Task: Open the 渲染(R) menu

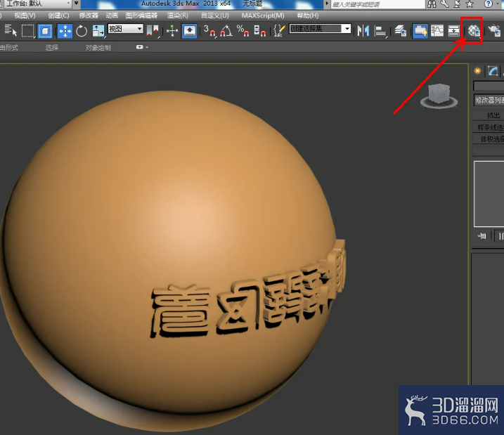Action: click(x=178, y=15)
